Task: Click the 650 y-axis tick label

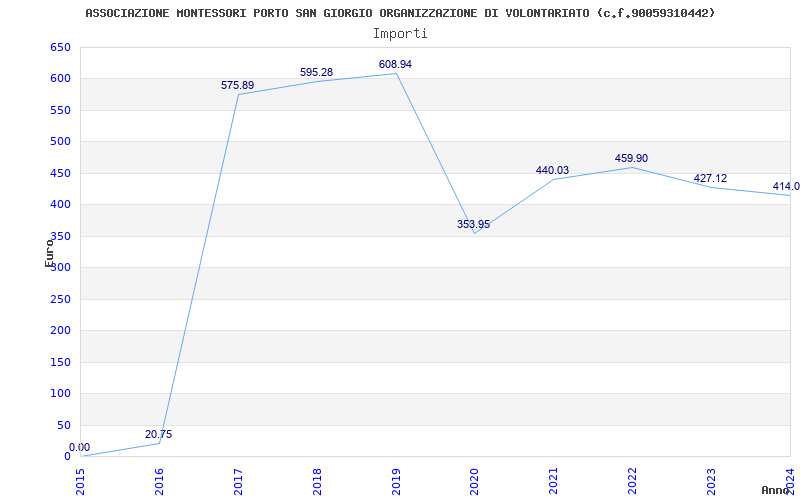Action: [x=60, y=47]
